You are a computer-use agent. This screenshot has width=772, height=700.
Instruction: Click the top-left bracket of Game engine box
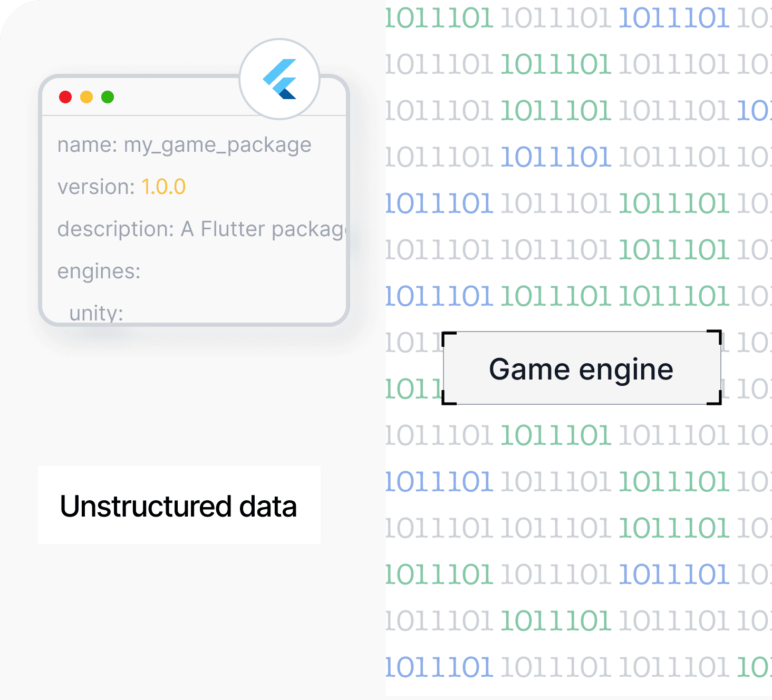(x=447, y=336)
